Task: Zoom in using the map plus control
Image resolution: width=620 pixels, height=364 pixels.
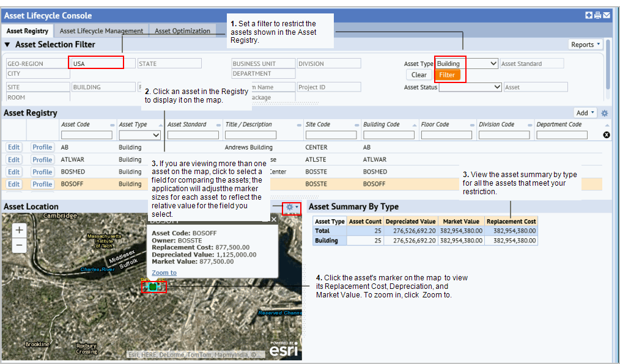Action: point(19,230)
